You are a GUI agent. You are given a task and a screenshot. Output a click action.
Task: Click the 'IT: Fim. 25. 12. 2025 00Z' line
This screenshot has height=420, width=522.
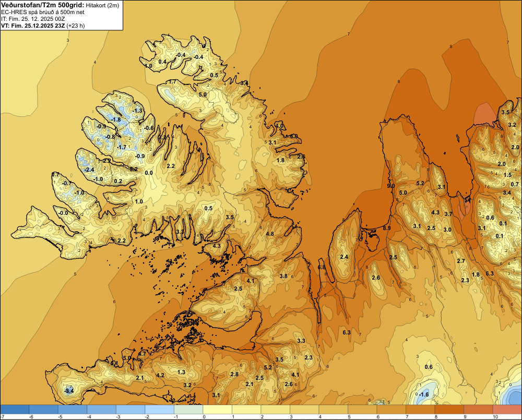click(x=33, y=19)
